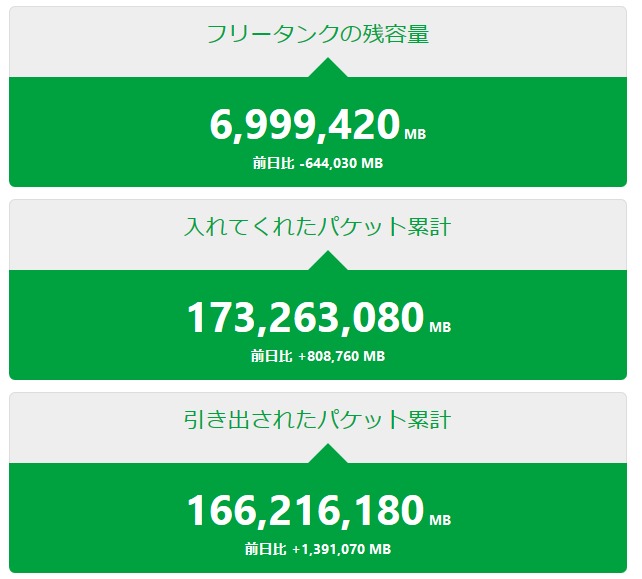The image size is (642, 579).
Task: Click the triangle pointer under 入れてくれたパケット累計
Action: pos(327,262)
